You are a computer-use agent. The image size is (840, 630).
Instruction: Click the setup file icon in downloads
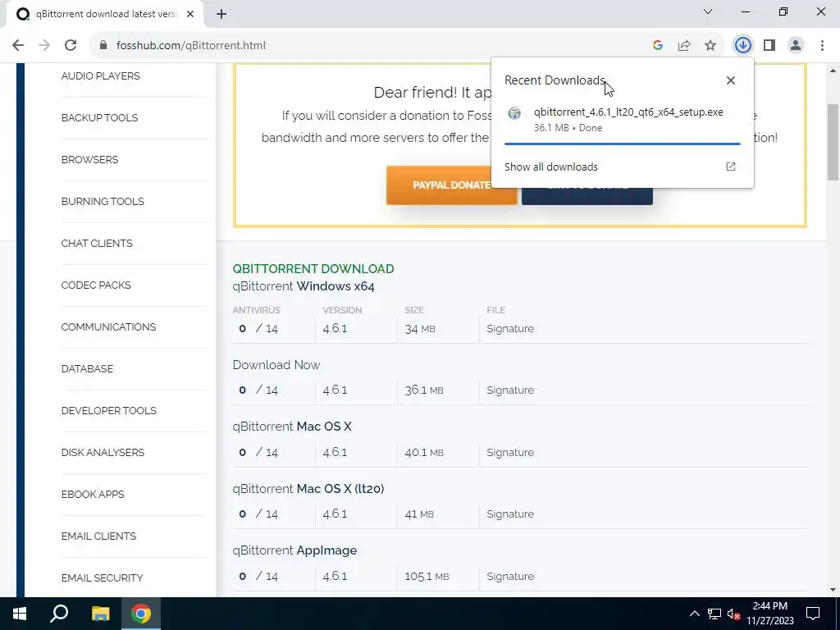pos(514,113)
